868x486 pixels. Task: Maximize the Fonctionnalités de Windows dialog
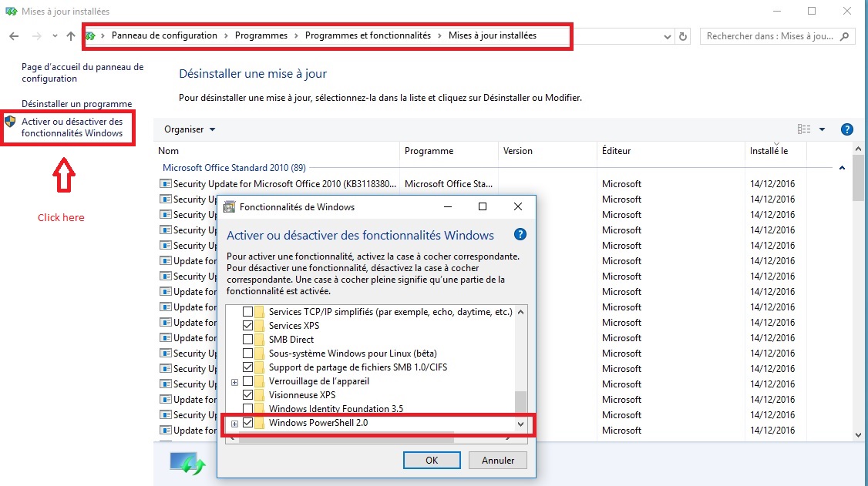(x=482, y=206)
